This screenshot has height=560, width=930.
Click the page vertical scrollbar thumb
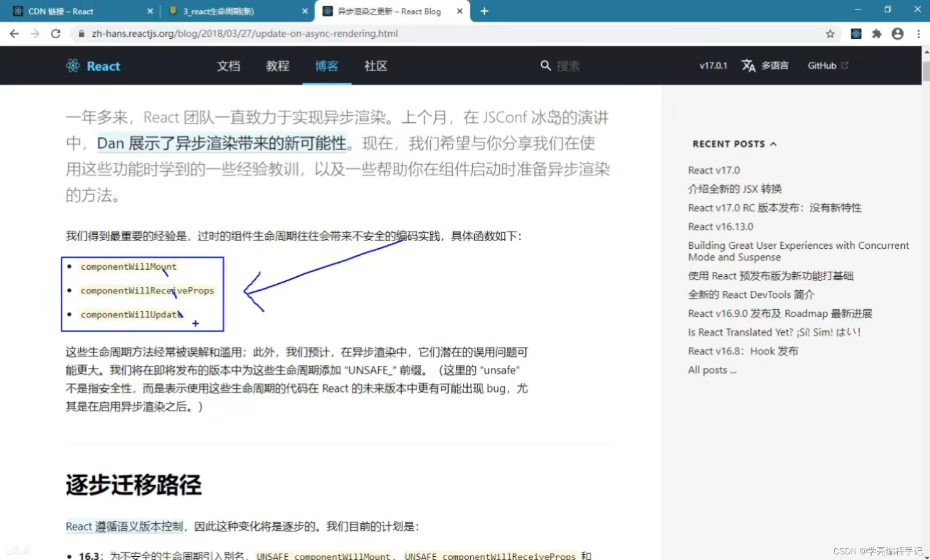(926, 71)
